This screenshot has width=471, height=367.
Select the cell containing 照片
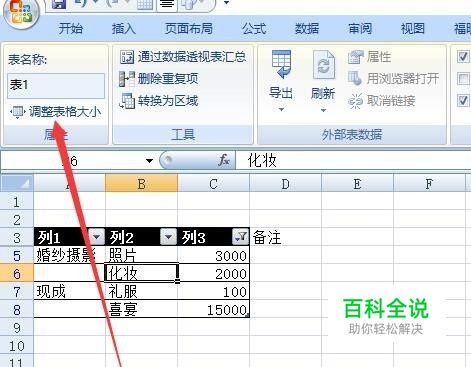pyautogui.click(x=141, y=255)
